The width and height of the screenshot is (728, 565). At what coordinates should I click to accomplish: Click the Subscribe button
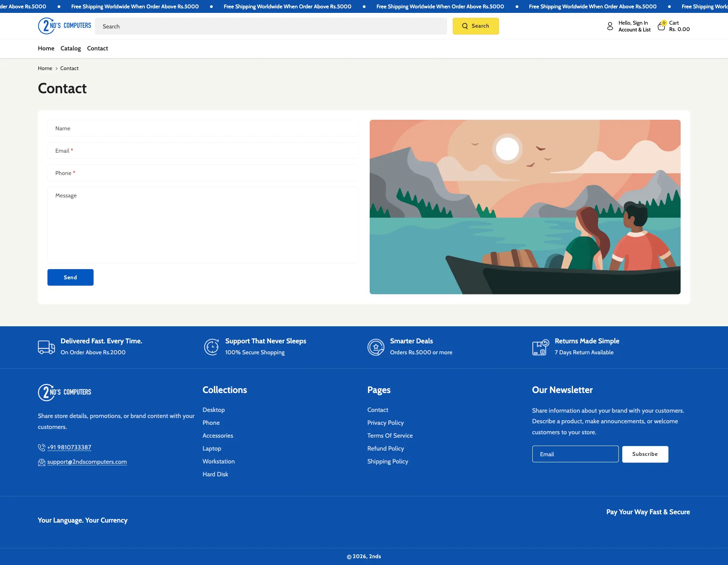click(x=645, y=454)
